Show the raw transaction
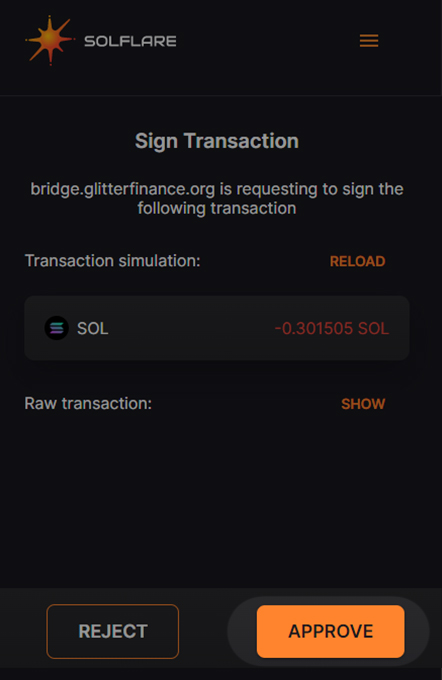 pos(363,404)
